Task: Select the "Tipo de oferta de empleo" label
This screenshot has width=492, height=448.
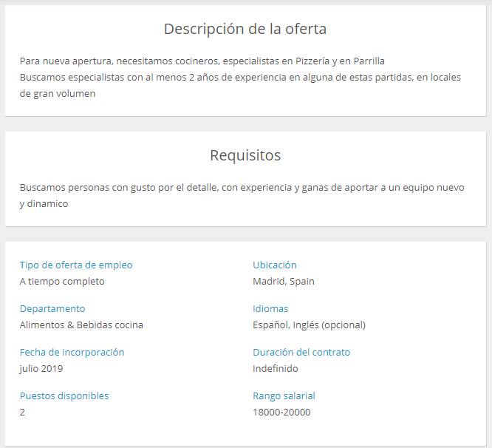Action: click(76, 265)
